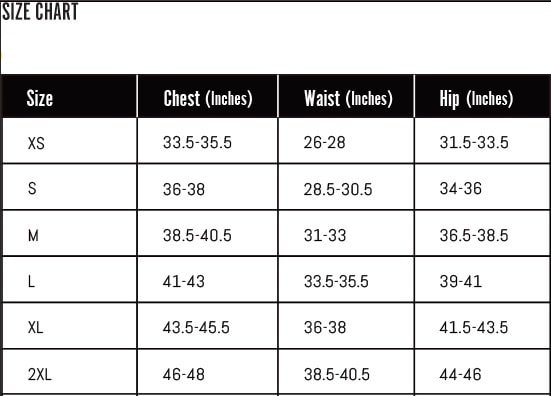Select the 2XL size row label

click(x=40, y=375)
